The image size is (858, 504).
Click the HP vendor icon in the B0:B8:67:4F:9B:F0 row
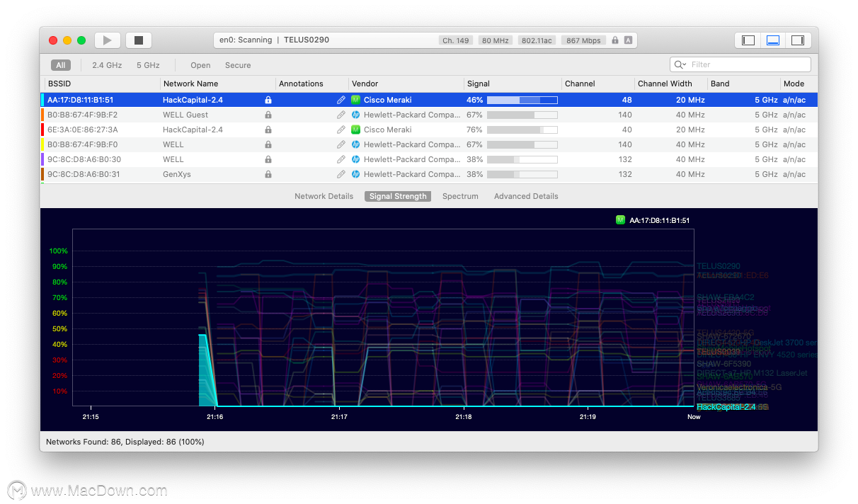[x=356, y=144]
